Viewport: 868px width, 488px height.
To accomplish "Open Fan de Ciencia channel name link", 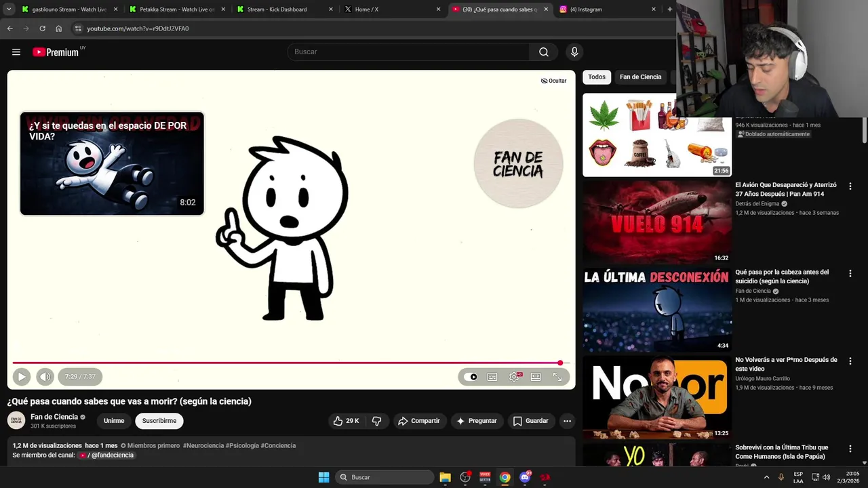I will [54, 417].
